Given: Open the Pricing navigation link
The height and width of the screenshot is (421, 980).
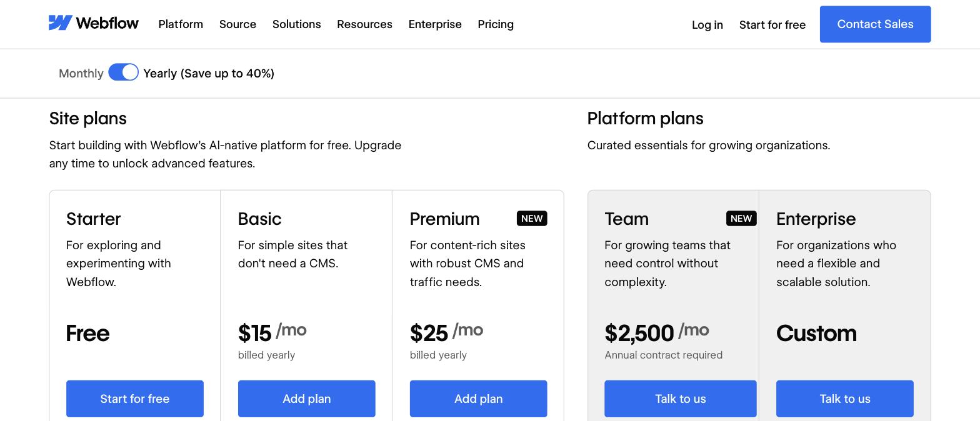Looking at the screenshot, I should [x=496, y=24].
